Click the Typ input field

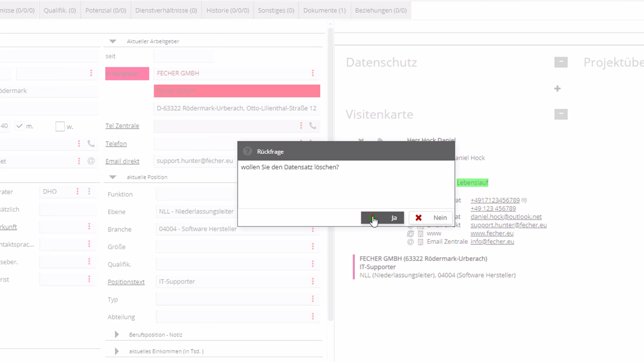click(x=237, y=299)
